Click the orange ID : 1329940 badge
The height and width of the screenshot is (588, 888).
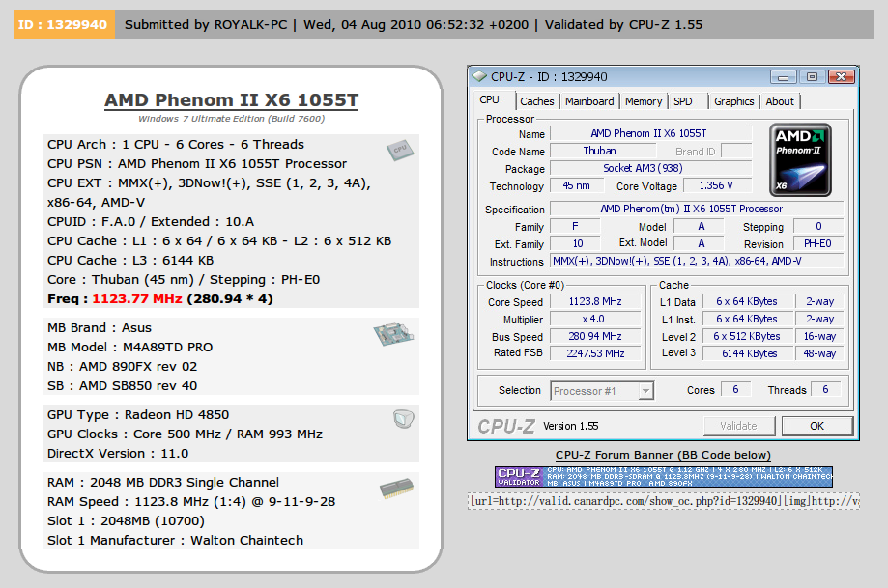coord(64,24)
